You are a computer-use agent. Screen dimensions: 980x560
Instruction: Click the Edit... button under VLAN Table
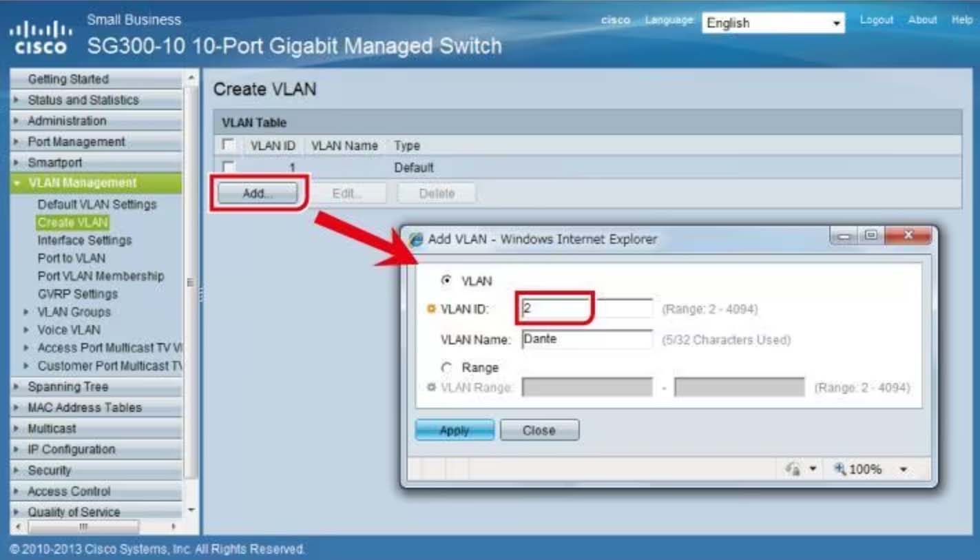(347, 194)
